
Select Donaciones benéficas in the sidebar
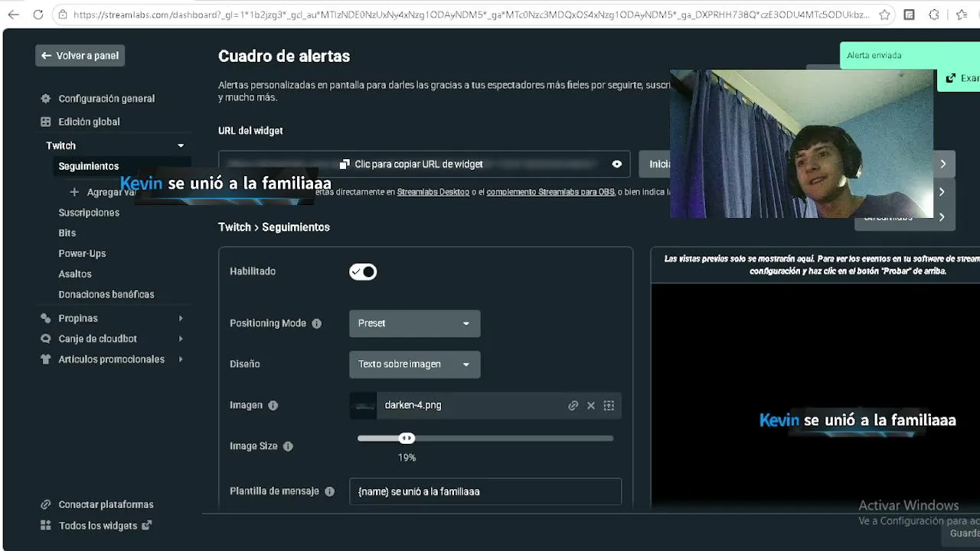point(106,295)
